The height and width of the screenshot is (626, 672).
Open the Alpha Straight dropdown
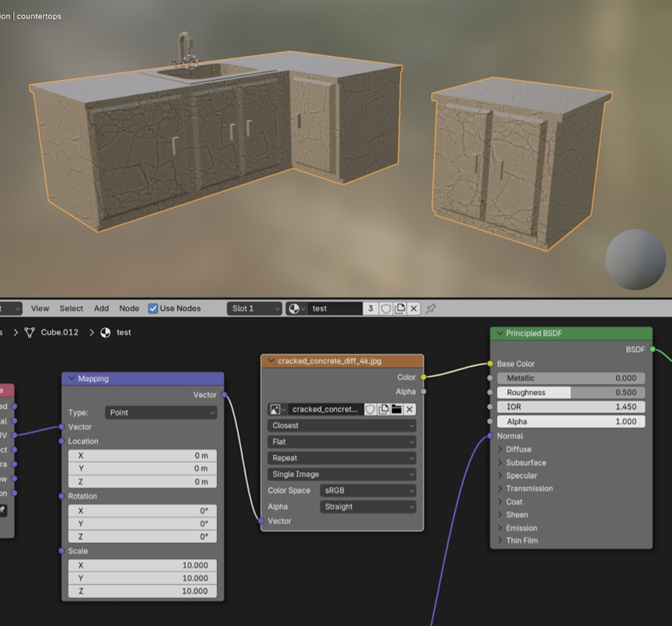368,507
